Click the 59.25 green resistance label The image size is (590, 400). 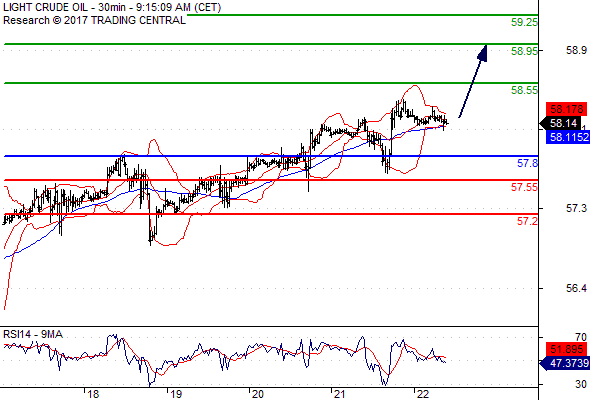524,22
